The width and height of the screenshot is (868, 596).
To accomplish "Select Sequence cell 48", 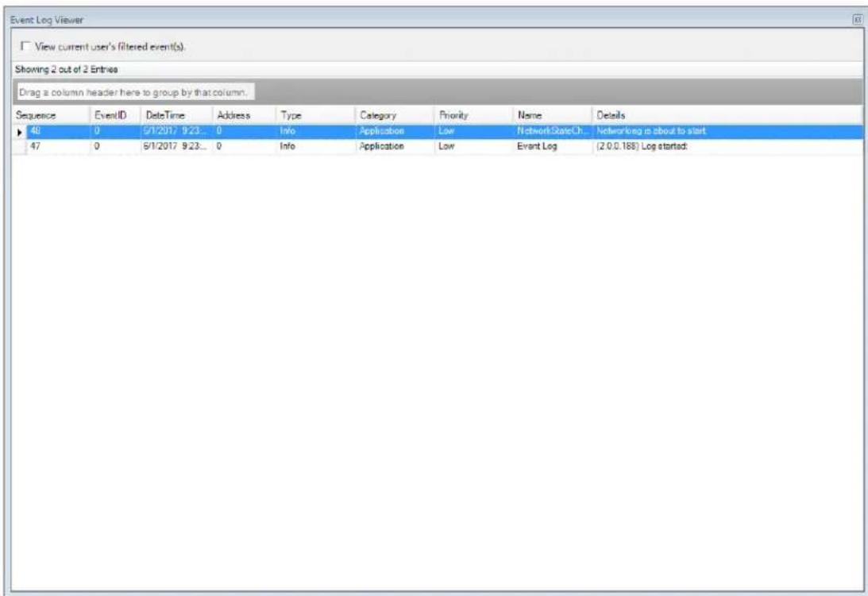I will click(x=58, y=132).
